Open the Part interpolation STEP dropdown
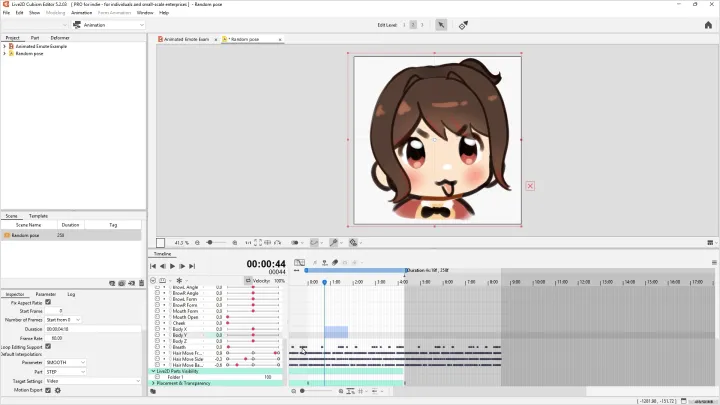 click(65, 371)
